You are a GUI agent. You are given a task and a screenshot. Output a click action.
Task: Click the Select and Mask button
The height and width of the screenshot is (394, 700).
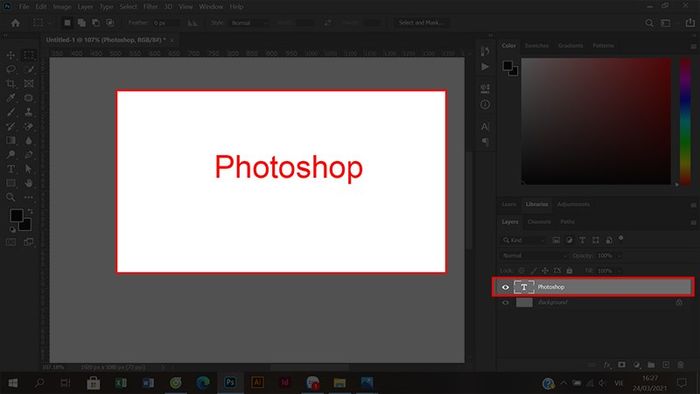(420, 23)
